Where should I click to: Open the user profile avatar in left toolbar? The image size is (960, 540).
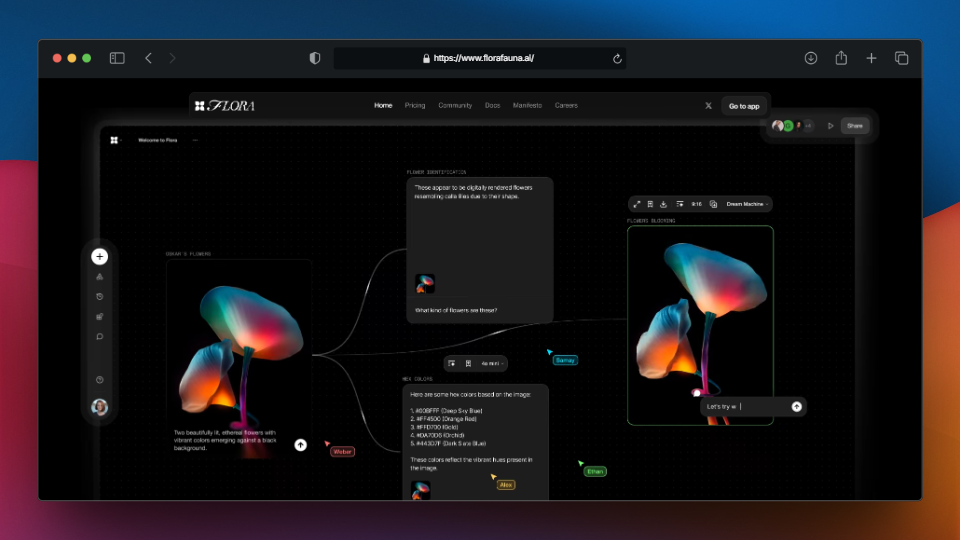(100, 407)
